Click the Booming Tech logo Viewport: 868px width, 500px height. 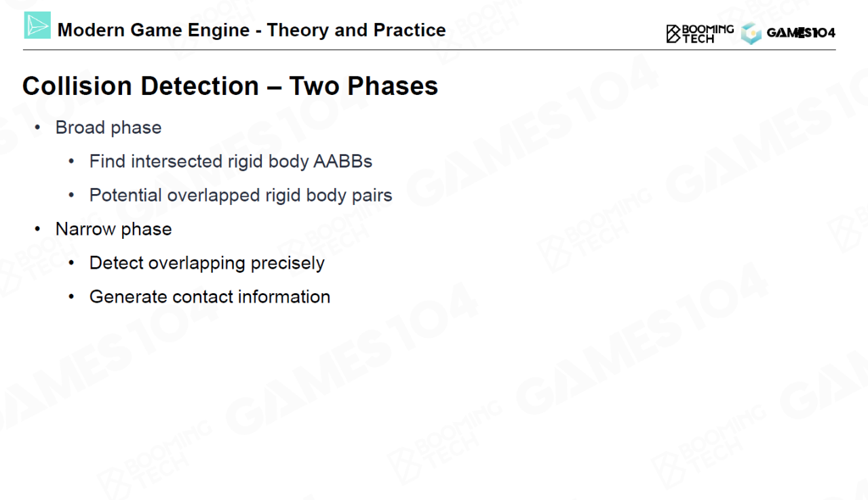pos(699,33)
